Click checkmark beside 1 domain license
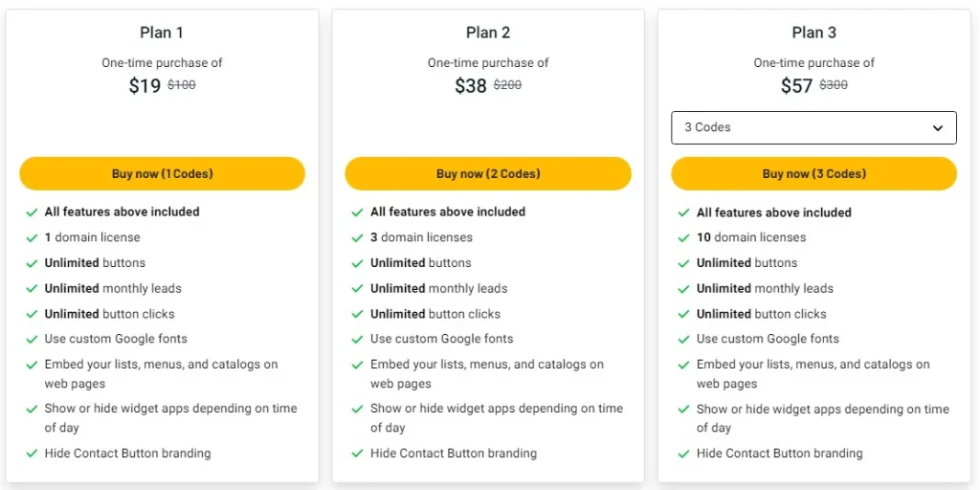This screenshot has width=980, height=490. pyautogui.click(x=32, y=237)
